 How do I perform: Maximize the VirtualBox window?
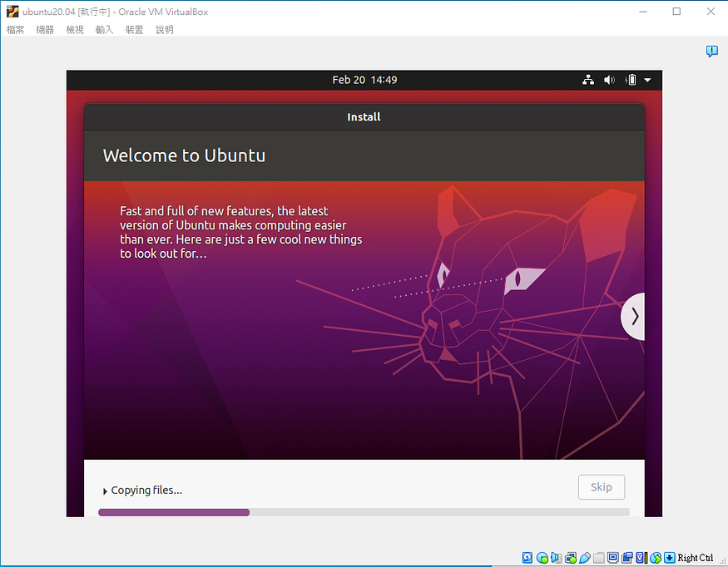(677, 12)
